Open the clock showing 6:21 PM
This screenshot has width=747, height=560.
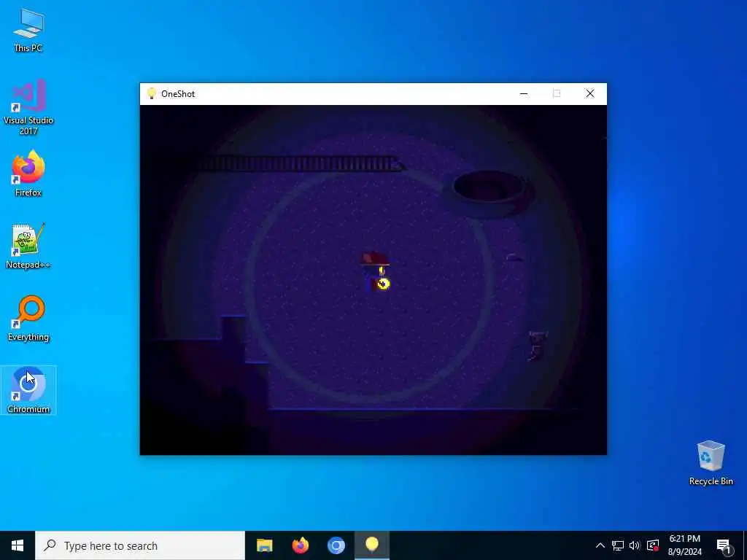(684, 545)
